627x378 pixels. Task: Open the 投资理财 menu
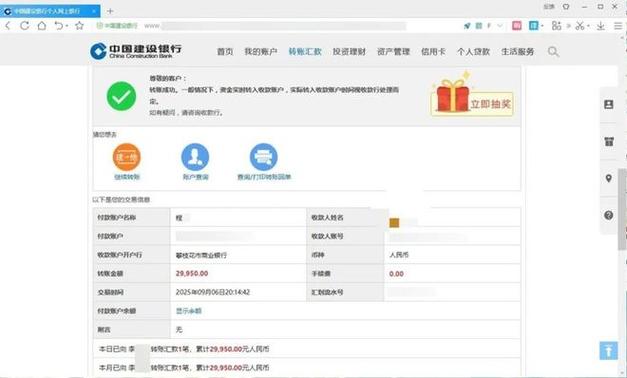(x=349, y=52)
